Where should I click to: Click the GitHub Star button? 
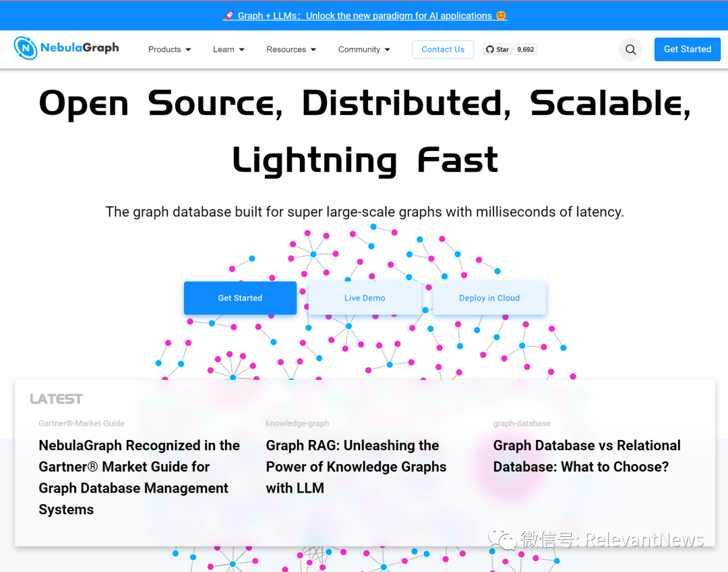(497, 49)
